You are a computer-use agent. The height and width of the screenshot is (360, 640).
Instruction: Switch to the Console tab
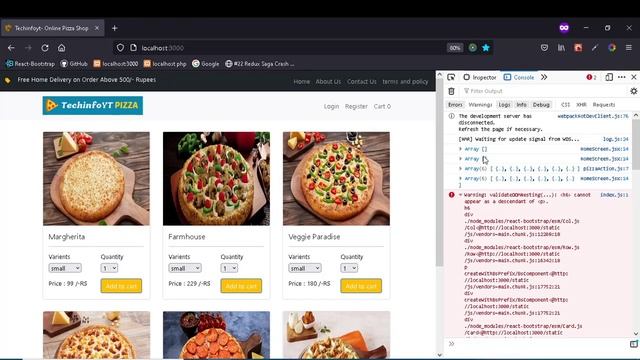pyautogui.click(x=519, y=77)
